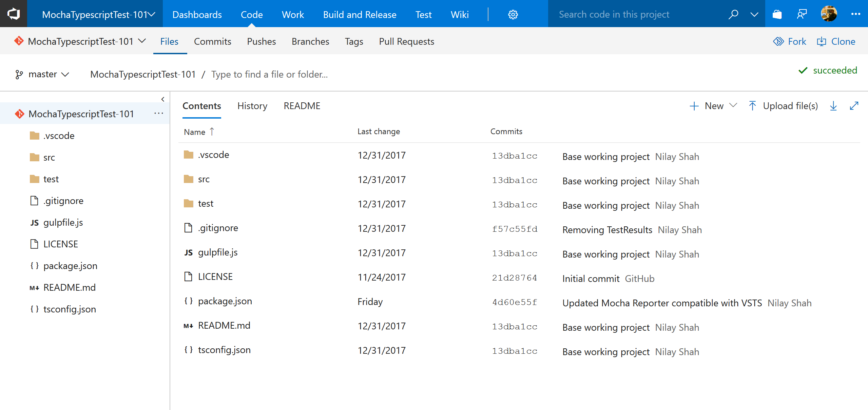Click the JS icon for gulpfile.js in tree
The height and width of the screenshot is (410, 868).
click(x=34, y=223)
